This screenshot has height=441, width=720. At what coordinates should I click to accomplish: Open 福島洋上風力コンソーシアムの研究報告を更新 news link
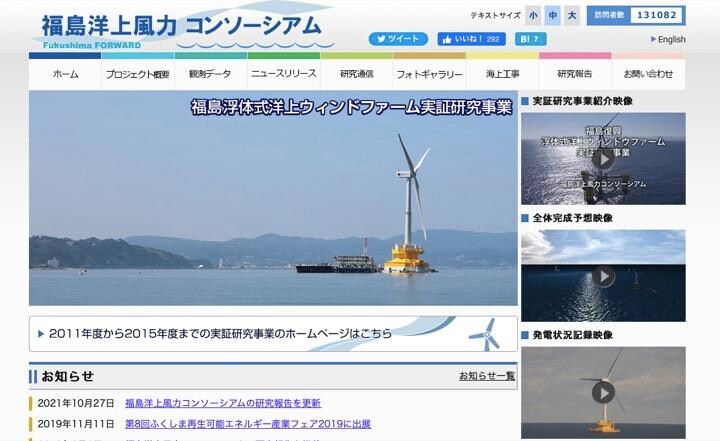223,403
